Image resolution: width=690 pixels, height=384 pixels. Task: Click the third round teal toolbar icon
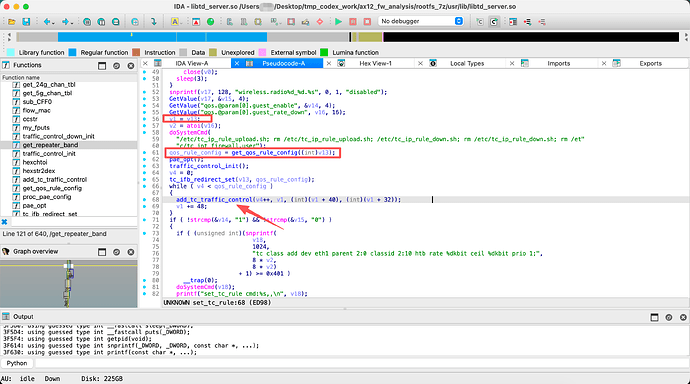tap(115, 22)
